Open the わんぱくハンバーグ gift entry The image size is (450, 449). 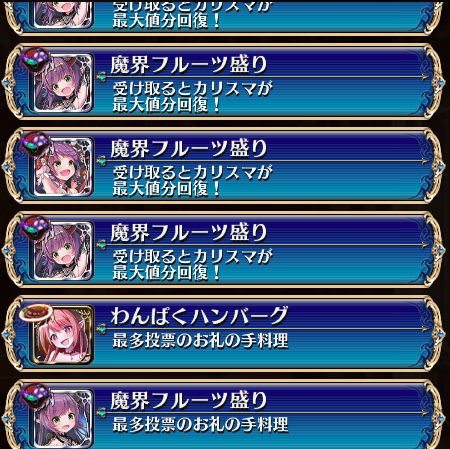pos(223,333)
